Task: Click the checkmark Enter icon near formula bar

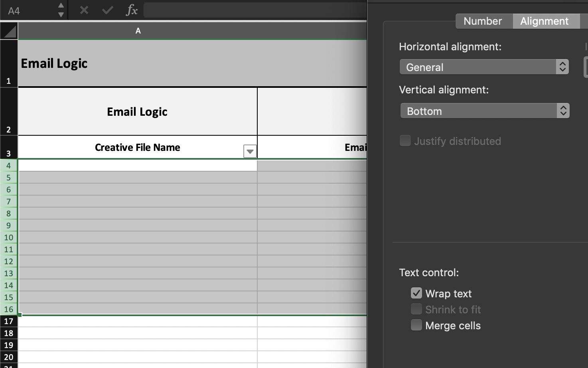Action: (x=107, y=10)
